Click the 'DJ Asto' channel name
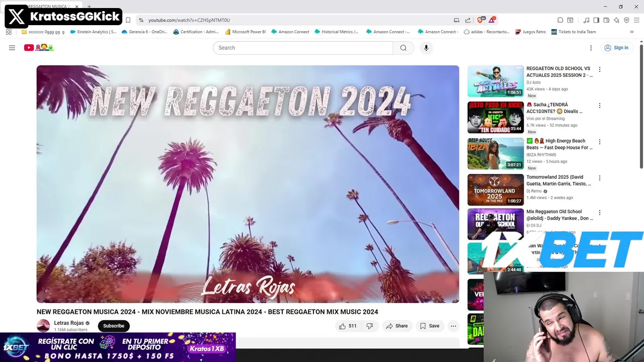This screenshot has height=362, width=644. point(533,82)
